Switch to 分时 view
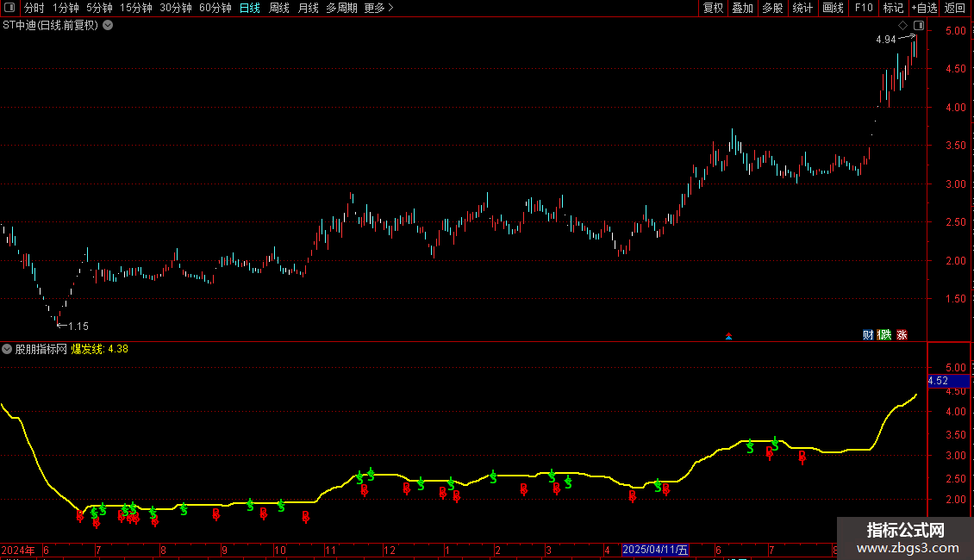Image resolution: width=974 pixels, height=560 pixels. click(34, 8)
